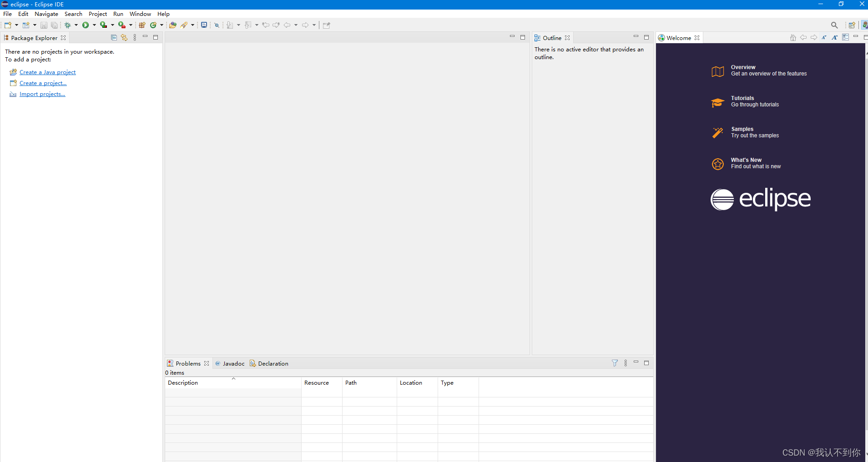Viewport: 868px width, 462px height.
Task: Toggle Link with Editor in Package Explorer
Action: click(124, 37)
